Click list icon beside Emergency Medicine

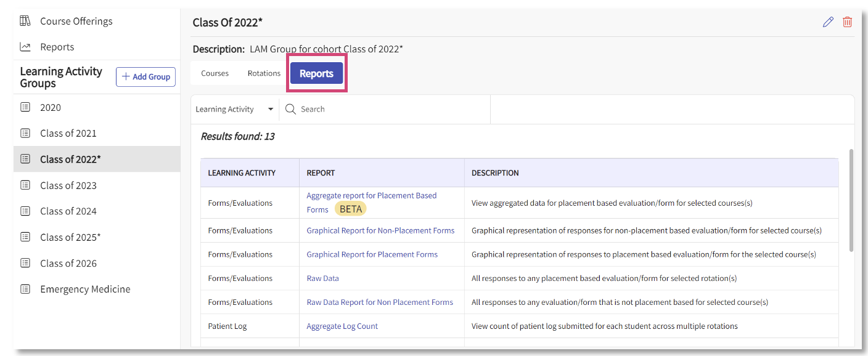pos(25,289)
